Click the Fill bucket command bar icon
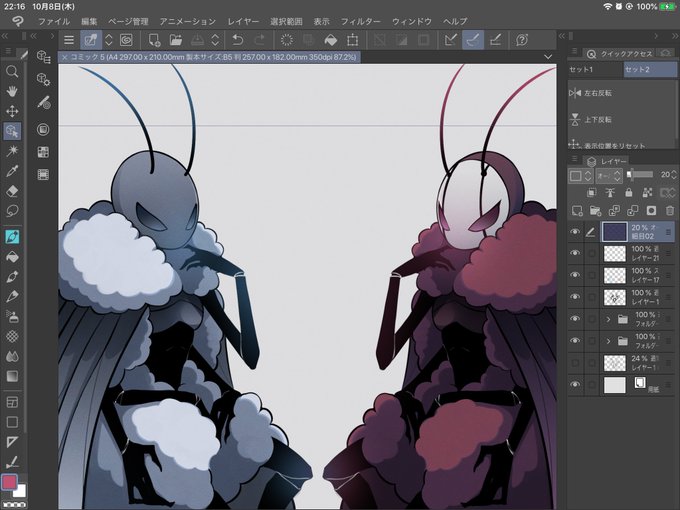The width and height of the screenshot is (680, 510). coord(331,40)
